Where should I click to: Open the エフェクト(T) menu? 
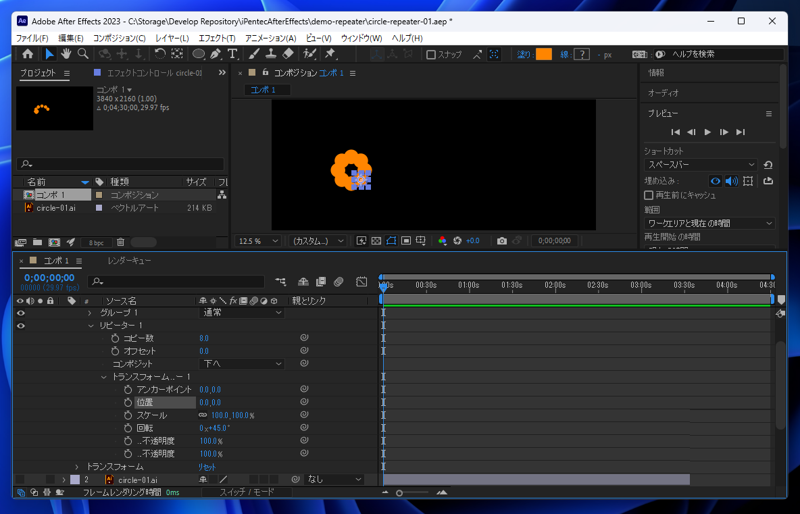[x=216, y=38]
